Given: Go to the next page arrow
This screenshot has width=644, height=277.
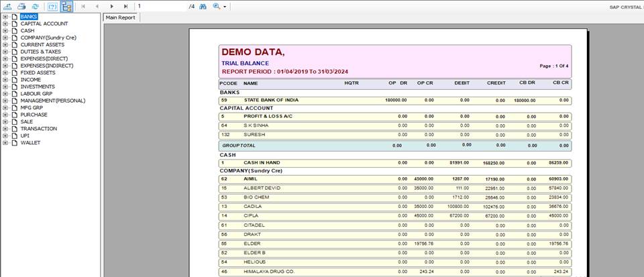Looking at the screenshot, I should point(111,6).
